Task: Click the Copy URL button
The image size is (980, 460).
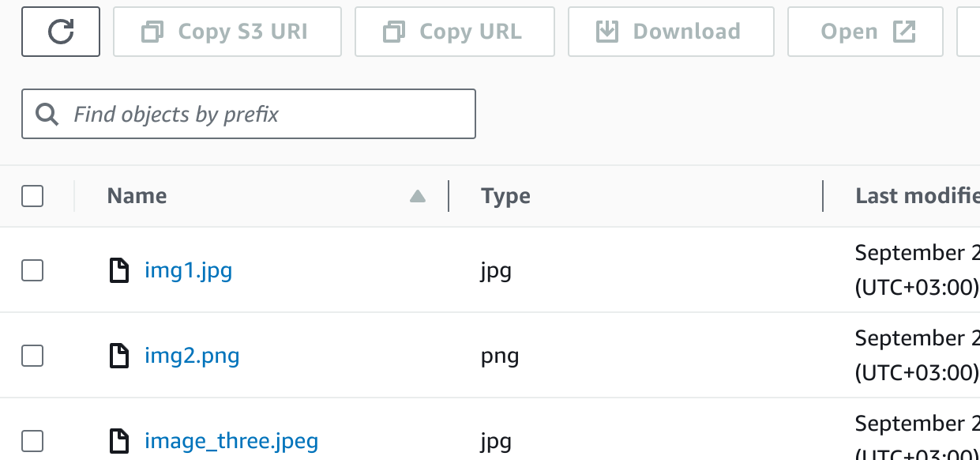Action: coord(455,32)
